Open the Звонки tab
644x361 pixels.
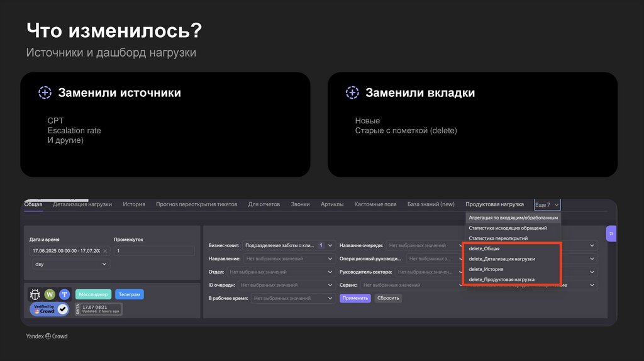pos(300,204)
